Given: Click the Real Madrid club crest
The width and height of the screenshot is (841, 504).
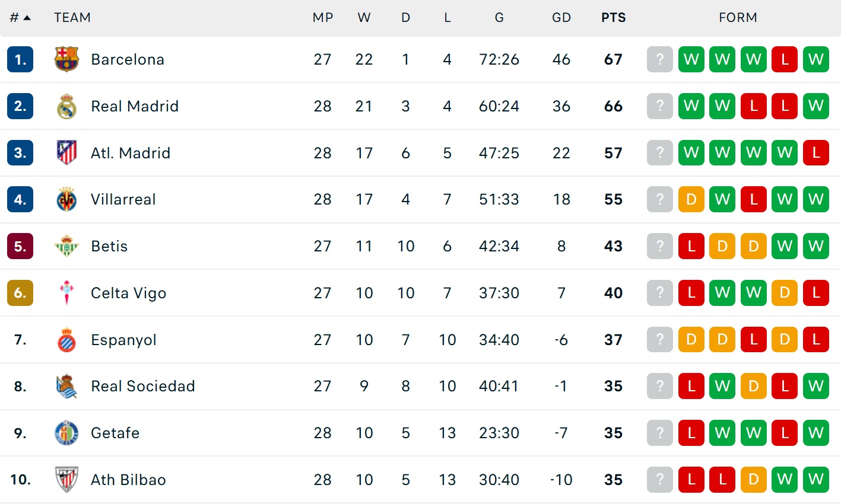Looking at the screenshot, I should point(66,106).
